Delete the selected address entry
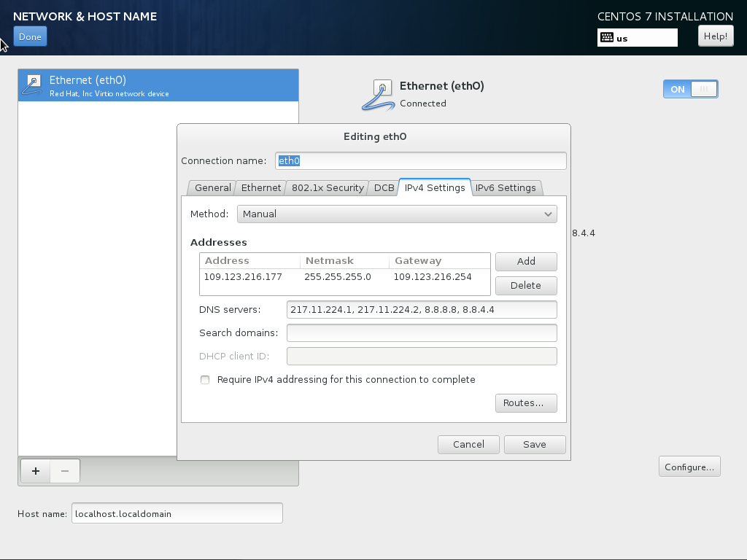The height and width of the screenshot is (560, 747). point(526,285)
